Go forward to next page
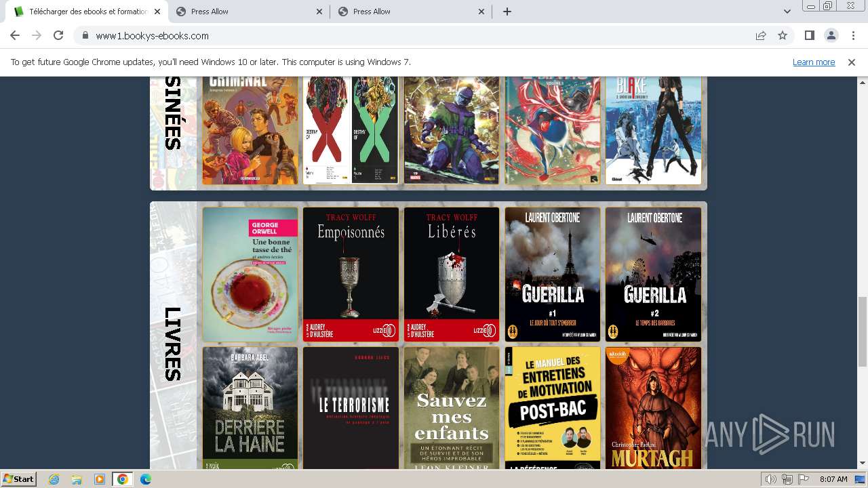 [x=37, y=35]
